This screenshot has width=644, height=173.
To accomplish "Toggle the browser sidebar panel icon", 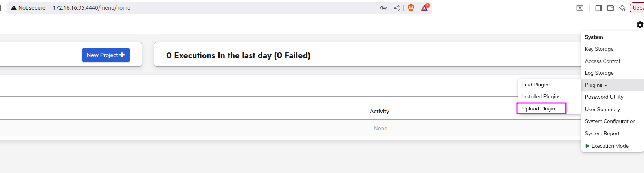I will click(598, 8).
